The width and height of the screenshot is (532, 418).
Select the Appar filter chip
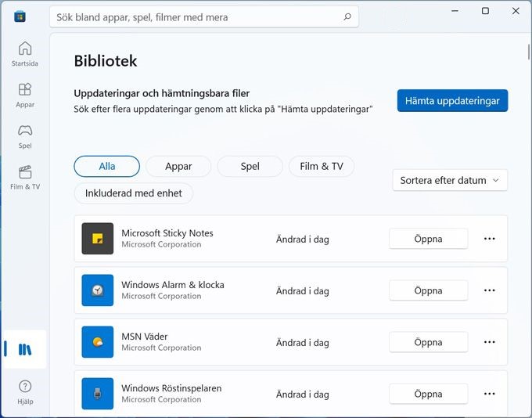178,167
